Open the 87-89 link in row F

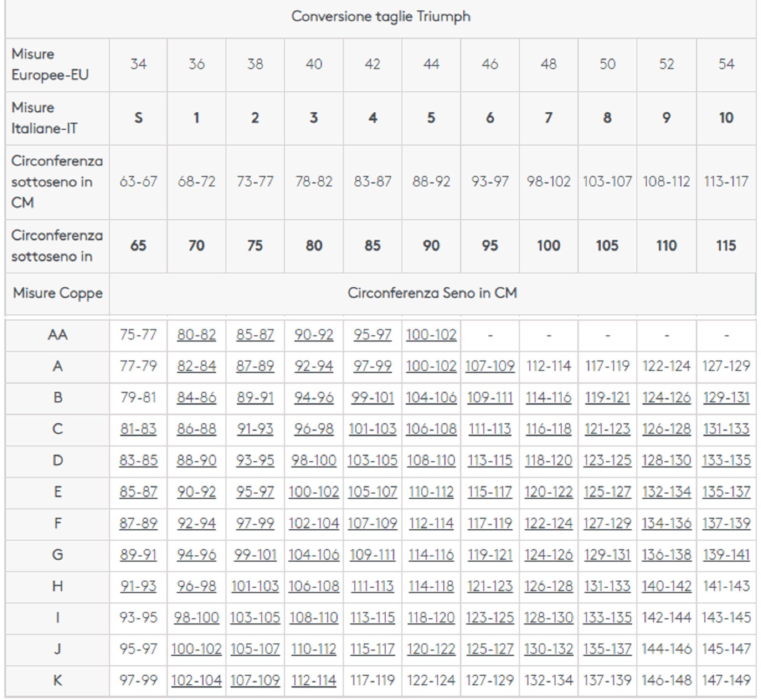click(x=138, y=523)
